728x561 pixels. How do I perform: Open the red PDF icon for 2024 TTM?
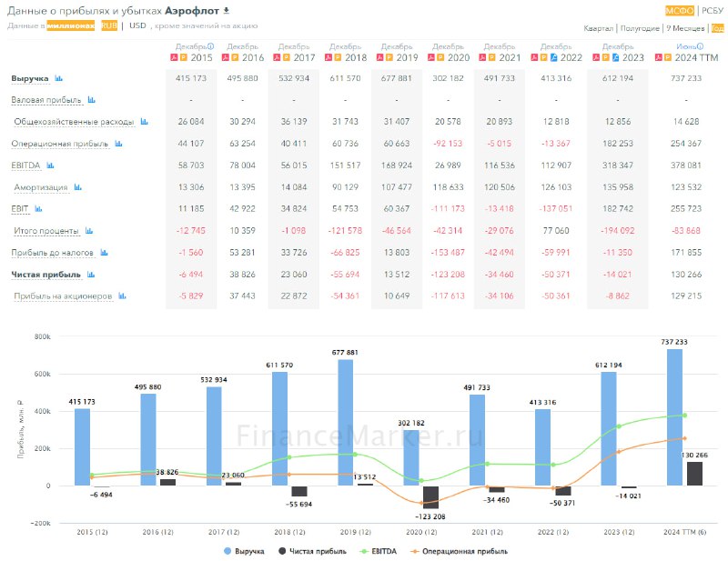(x=659, y=57)
